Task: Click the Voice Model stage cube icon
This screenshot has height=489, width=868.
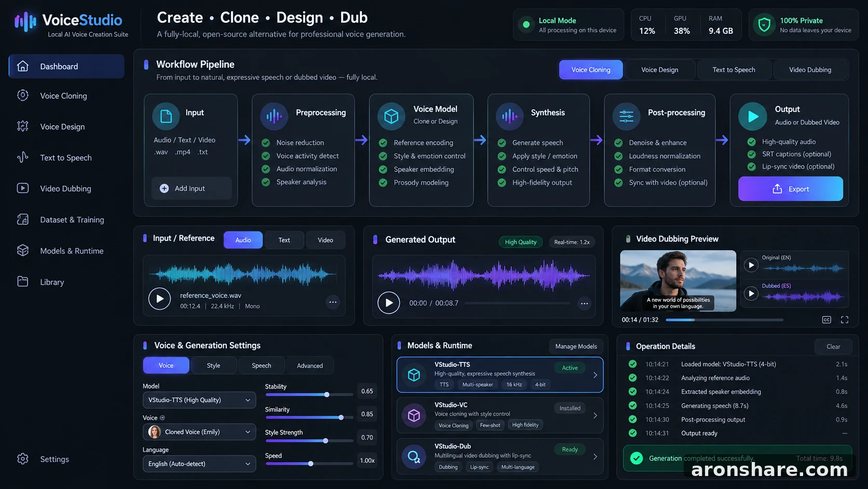Action: (391, 116)
